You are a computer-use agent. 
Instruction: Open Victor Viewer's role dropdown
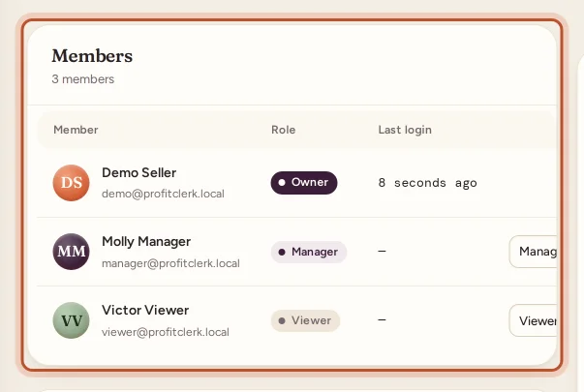point(533,320)
